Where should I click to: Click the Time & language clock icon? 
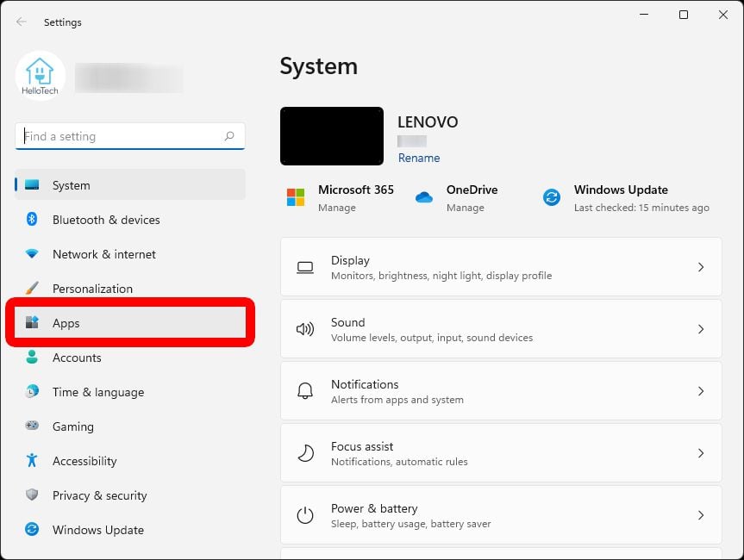pos(32,392)
